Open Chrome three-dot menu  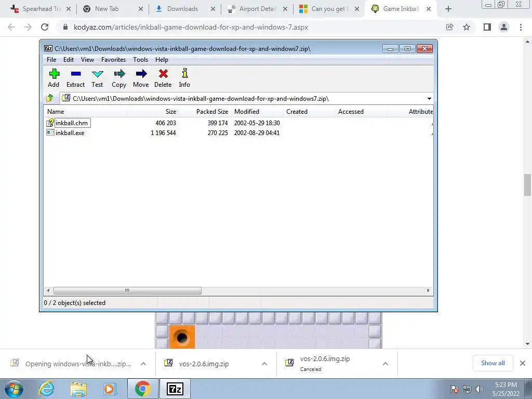click(521, 27)
